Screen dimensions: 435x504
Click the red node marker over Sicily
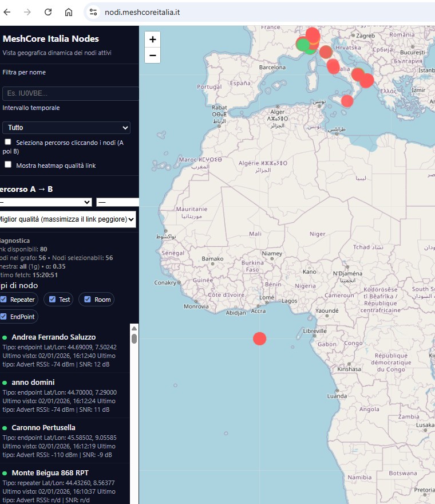[x=347, y=101]
